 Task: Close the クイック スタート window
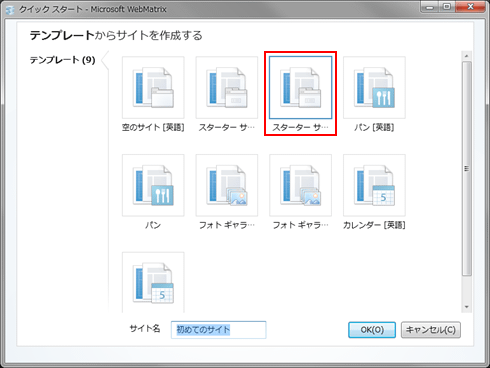pyautogui.click(x=470, y=7)
